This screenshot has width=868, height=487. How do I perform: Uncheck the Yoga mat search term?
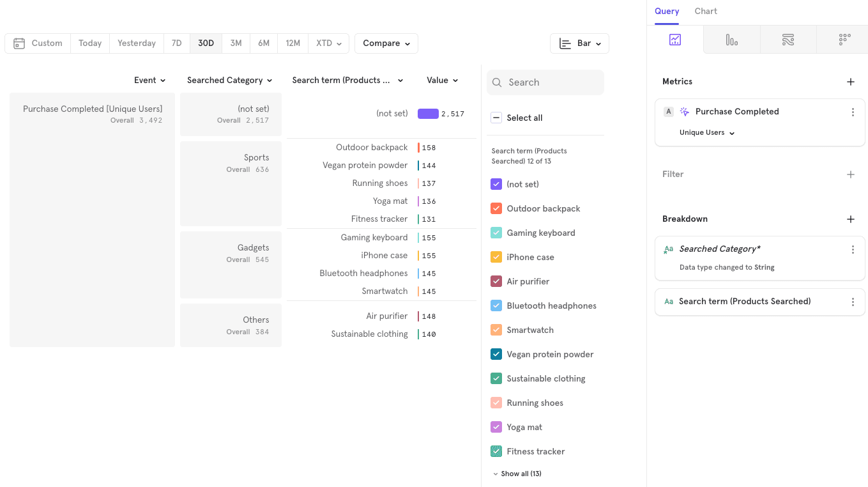[496, 427]
